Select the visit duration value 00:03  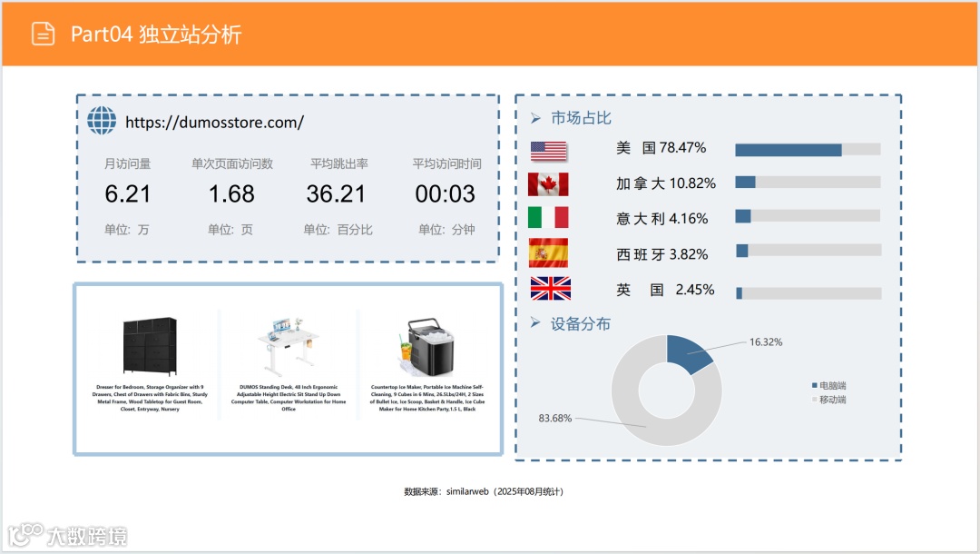pos(445,193)
